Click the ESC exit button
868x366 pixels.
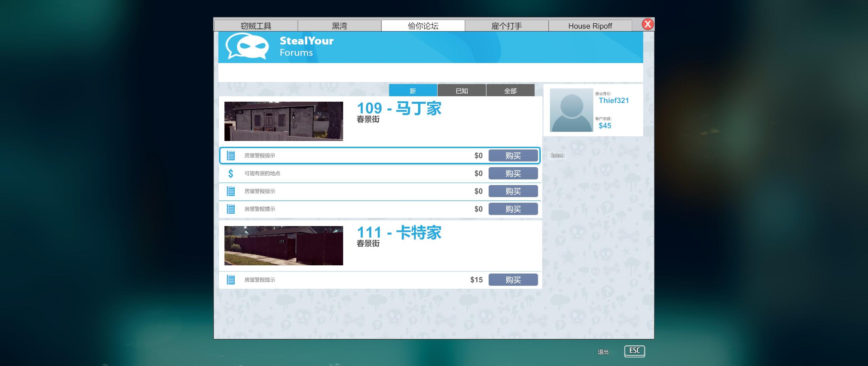[634, 351]
